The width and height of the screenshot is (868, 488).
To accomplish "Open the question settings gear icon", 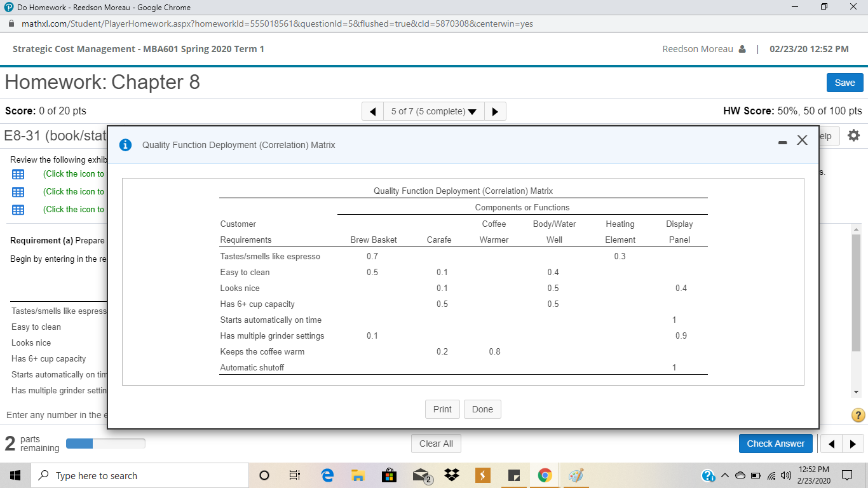I will tap(853, 135).
